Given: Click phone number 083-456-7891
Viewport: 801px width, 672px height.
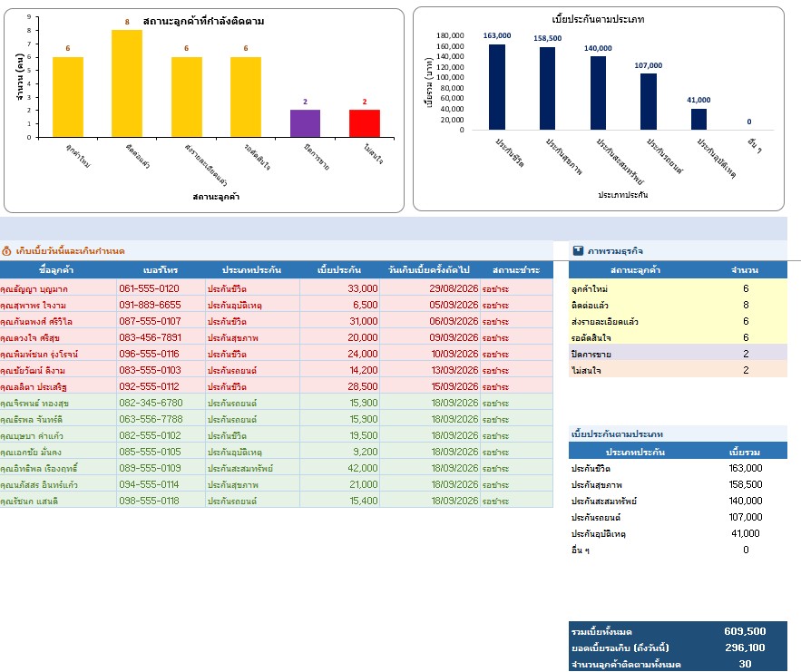Looking at the screenshot, I should click(x=151, y=337).
